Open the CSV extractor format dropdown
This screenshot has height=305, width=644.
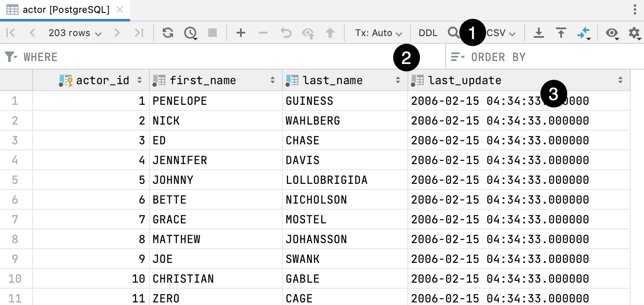499,32
